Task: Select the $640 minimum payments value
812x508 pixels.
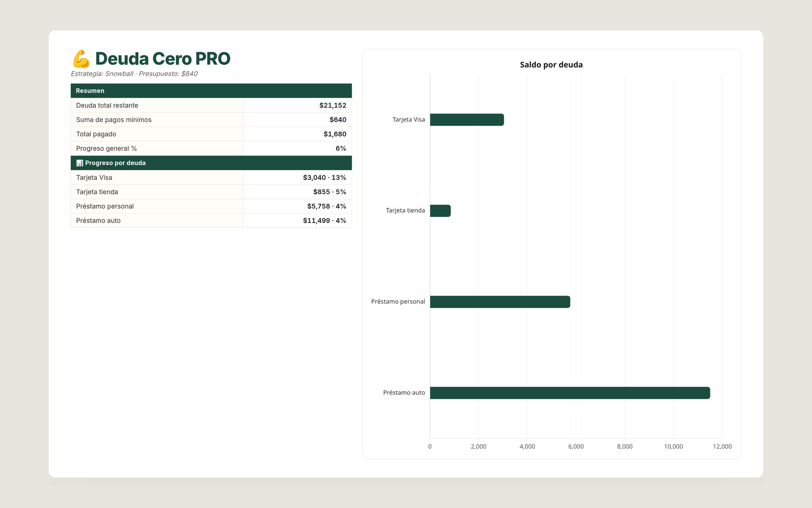Action: click(338, 120)
